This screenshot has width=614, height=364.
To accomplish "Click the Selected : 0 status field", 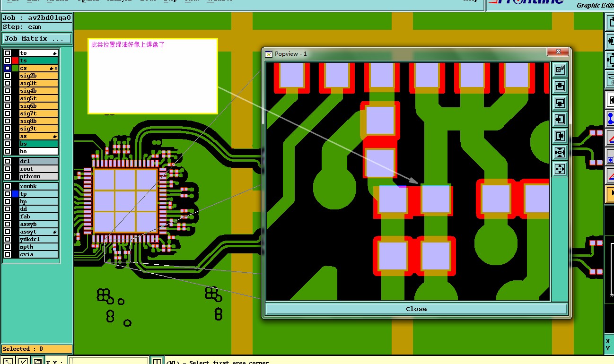I will point(37,349).
